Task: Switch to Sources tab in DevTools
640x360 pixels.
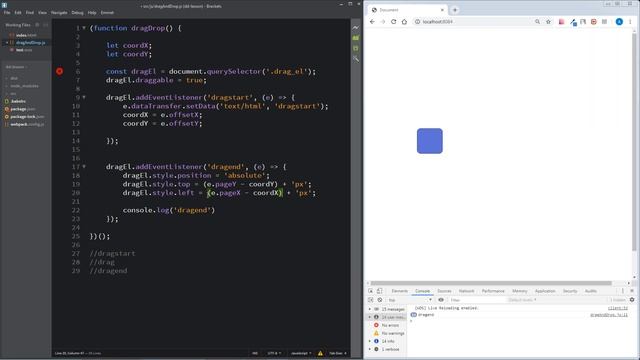Action: (x=444, y=291)
